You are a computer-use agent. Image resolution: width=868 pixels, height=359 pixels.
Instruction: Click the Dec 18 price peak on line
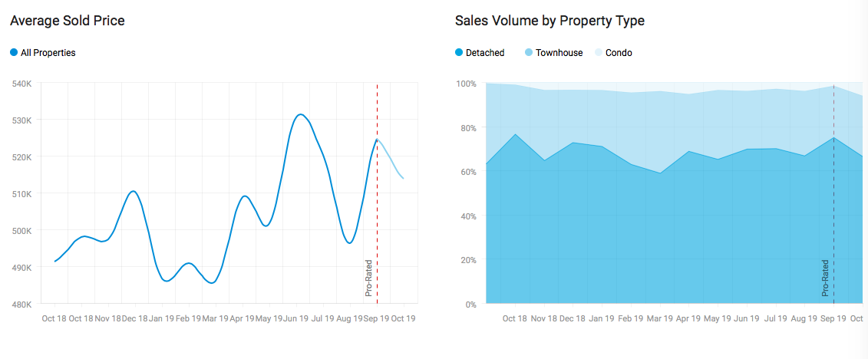(x=134, y=191)
